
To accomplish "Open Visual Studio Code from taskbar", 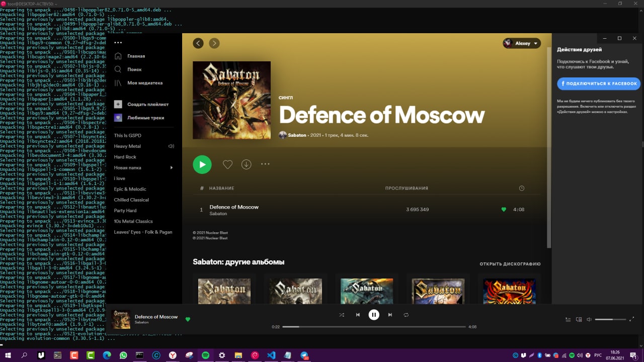I will (x=271, y=355).
